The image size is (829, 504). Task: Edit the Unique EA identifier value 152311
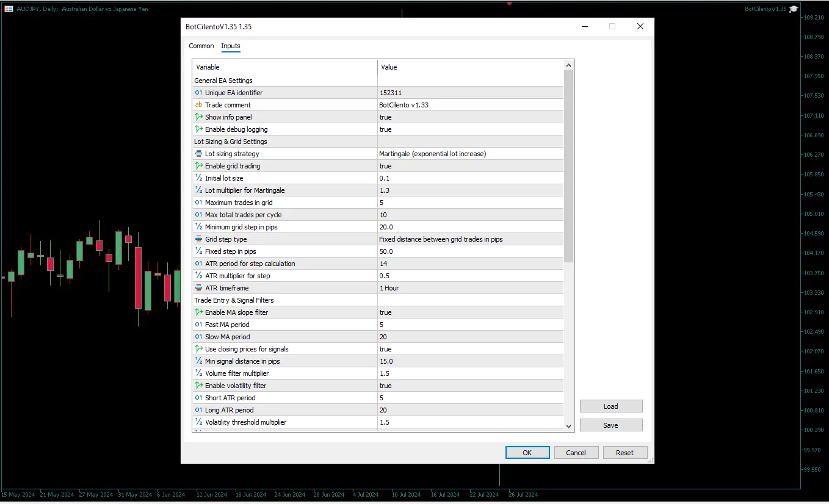click(471, 93)
